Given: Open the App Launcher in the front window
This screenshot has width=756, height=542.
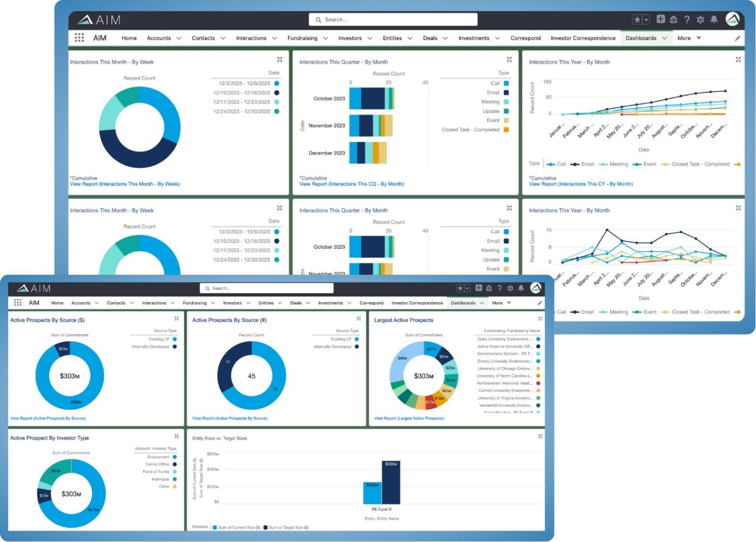Looking at the screenshot, I should coord(18,303).
